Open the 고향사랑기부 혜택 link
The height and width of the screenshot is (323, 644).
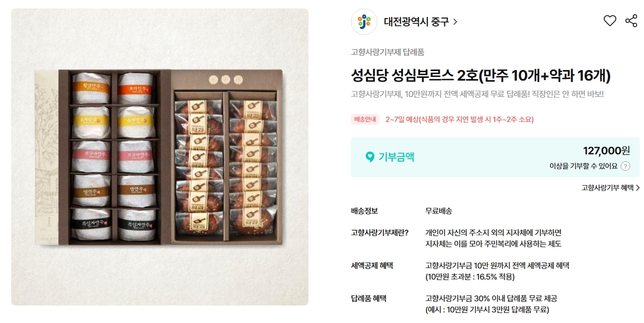coord(611,188)
